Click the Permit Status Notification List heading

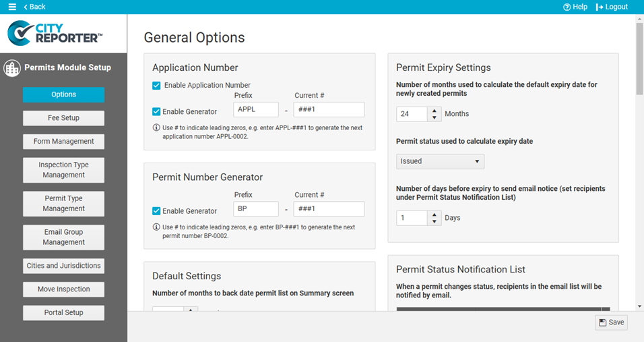point(460,270)
